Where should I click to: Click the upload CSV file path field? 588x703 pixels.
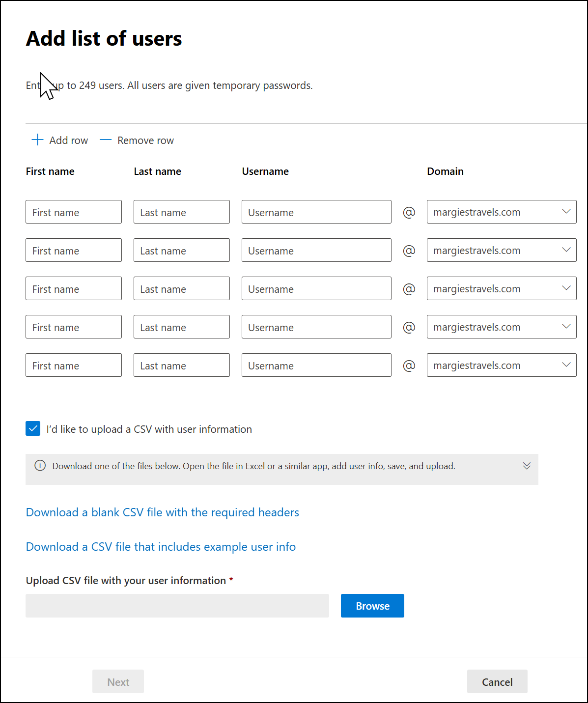point(177,606)
